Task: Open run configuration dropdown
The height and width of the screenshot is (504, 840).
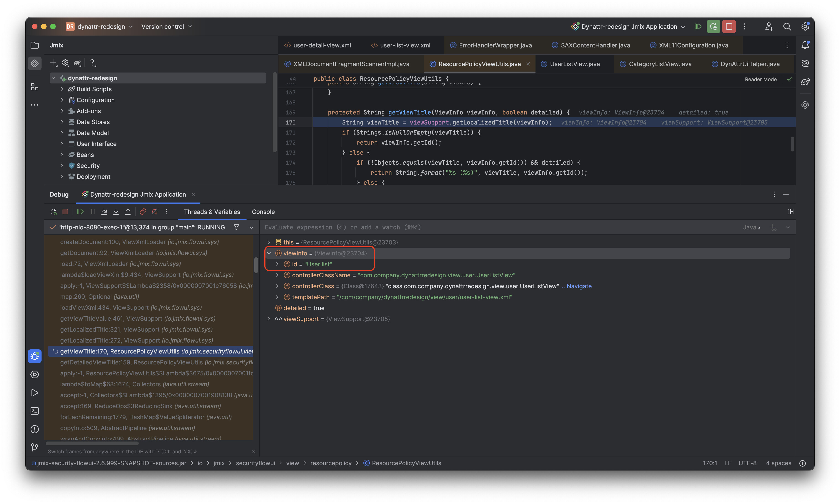Action: click(x=628, y=26)
